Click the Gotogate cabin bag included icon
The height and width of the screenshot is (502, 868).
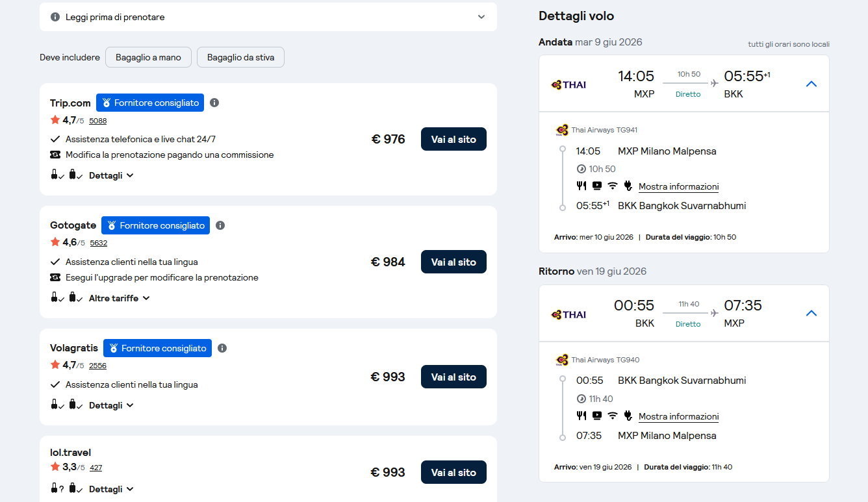[57, 297]
